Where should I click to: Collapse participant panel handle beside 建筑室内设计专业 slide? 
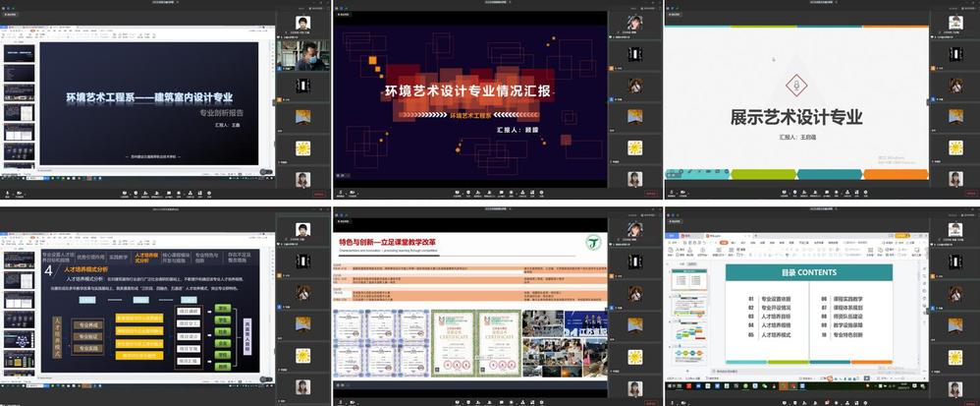pyautogui.click(x=277, y=102)
